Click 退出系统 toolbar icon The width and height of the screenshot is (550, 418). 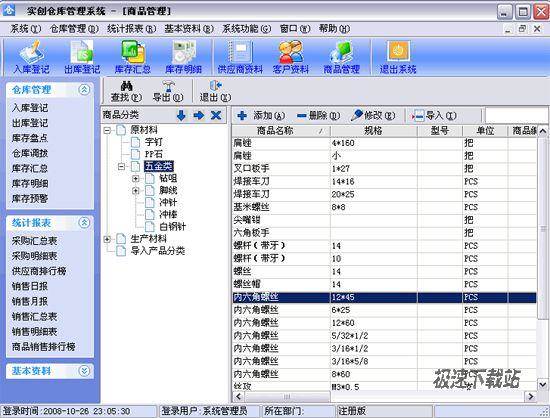tap(398, 57)
